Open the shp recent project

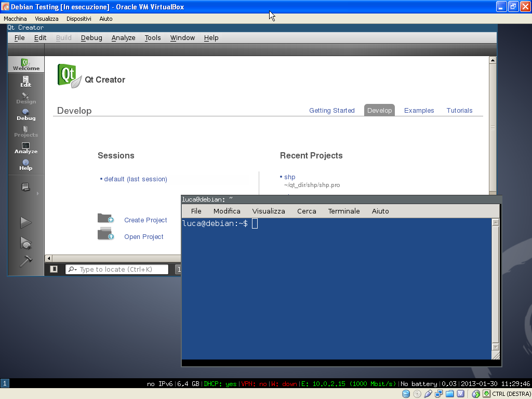(x=289, y=177)
